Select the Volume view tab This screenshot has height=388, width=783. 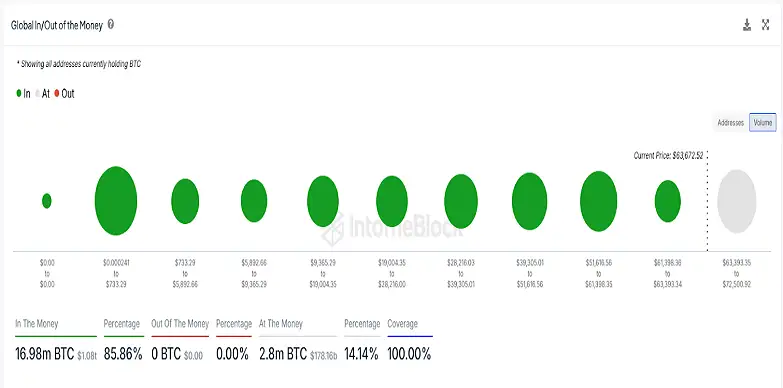pos(763,123)
